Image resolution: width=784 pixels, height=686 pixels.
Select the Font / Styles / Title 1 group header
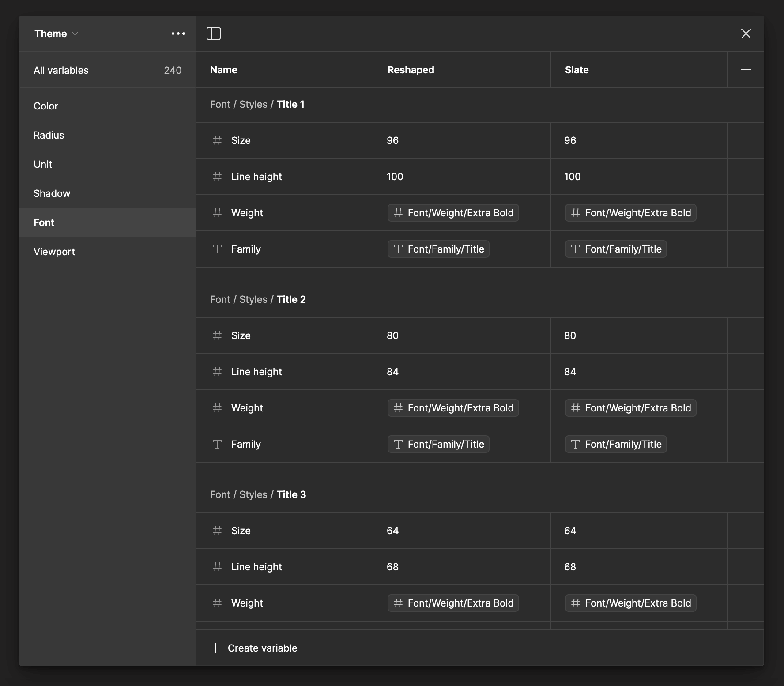point(257,104)
